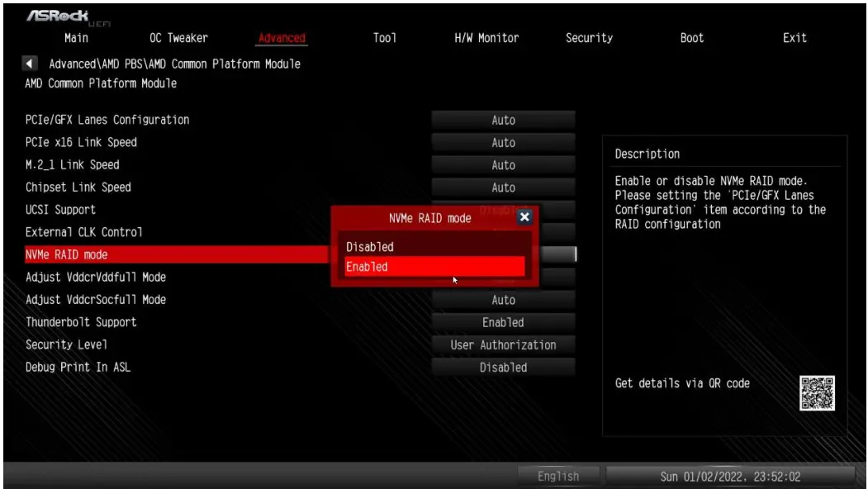Viewport: 868px width, 489px height.
Task: Switch to the H/W Monitor tab
Action: coord(487,38)
